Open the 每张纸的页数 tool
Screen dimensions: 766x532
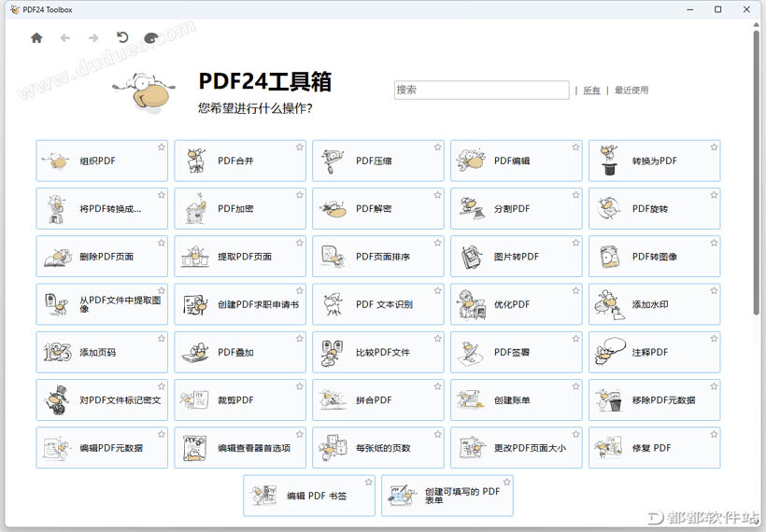[378, 448]
